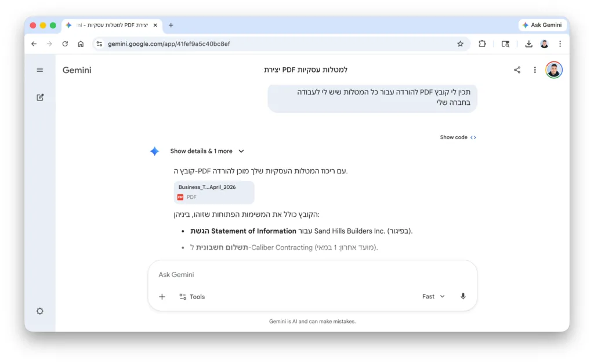Open the Gemini main menu hamburger icon

pos(40,70)
